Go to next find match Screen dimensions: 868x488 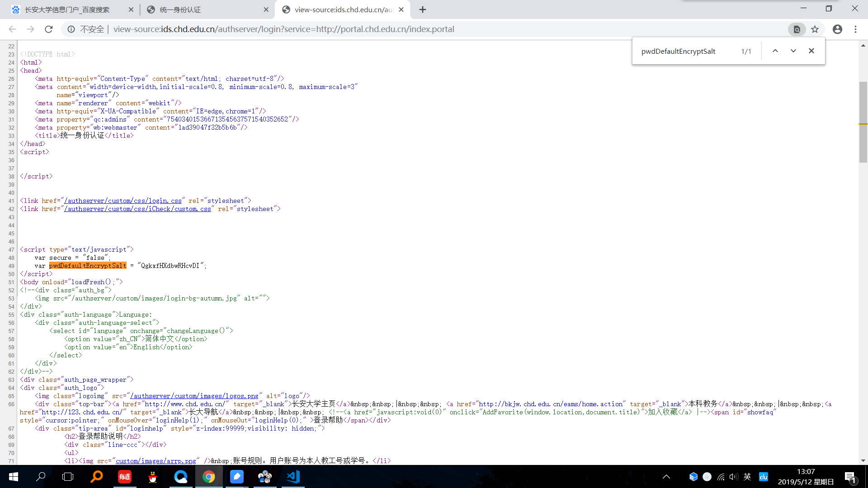click(x=793, y=51)
